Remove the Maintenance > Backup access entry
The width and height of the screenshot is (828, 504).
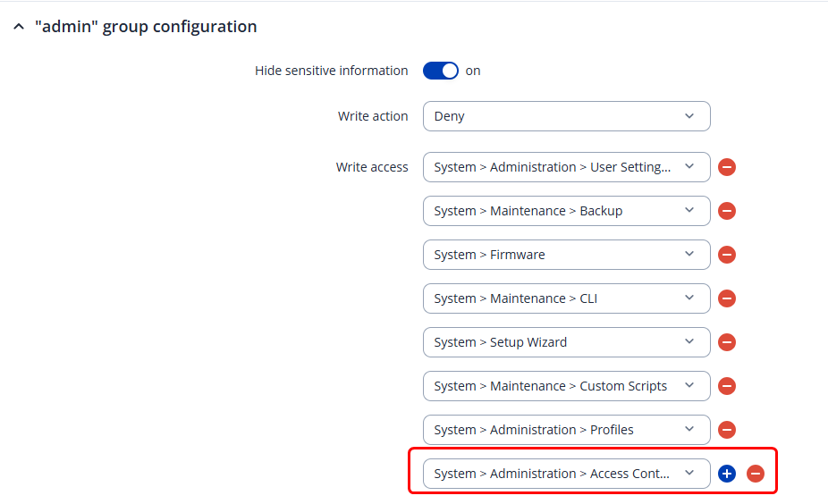727,211
